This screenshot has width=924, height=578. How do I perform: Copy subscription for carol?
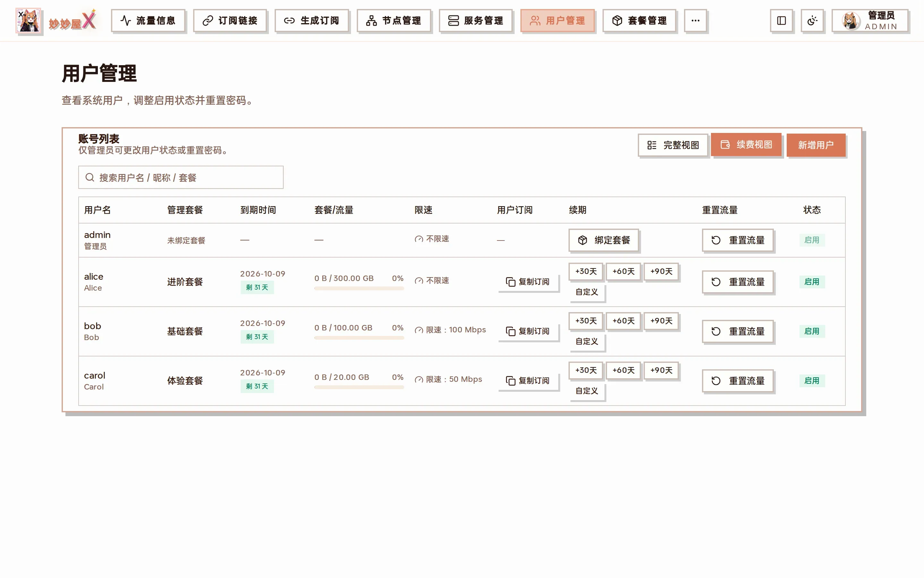pyautogui.click(x=528, y=381)
